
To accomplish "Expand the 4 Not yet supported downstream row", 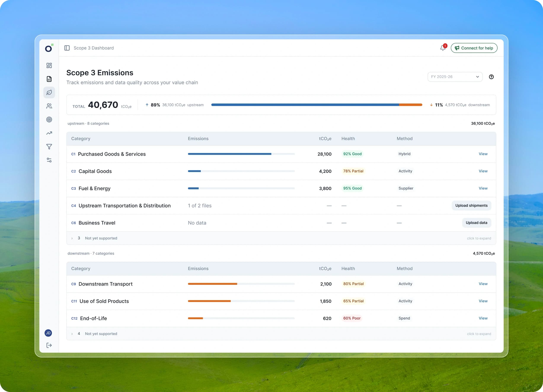I will [x=281, y=334].
